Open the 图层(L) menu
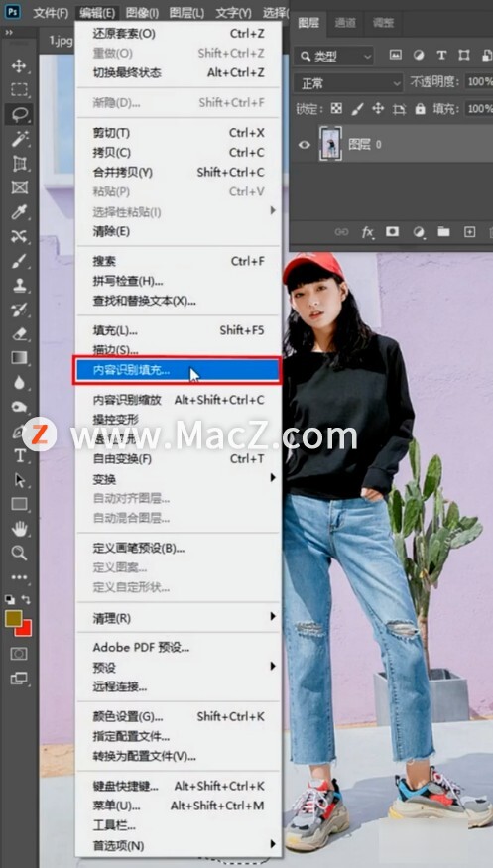Viewport: 493px width, 868px height. (186, 12)
